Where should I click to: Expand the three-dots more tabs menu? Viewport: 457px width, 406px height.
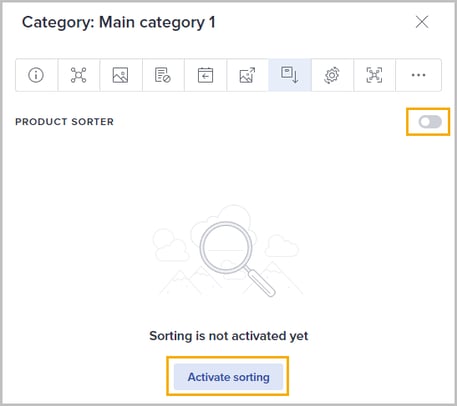tap(418, 75)
